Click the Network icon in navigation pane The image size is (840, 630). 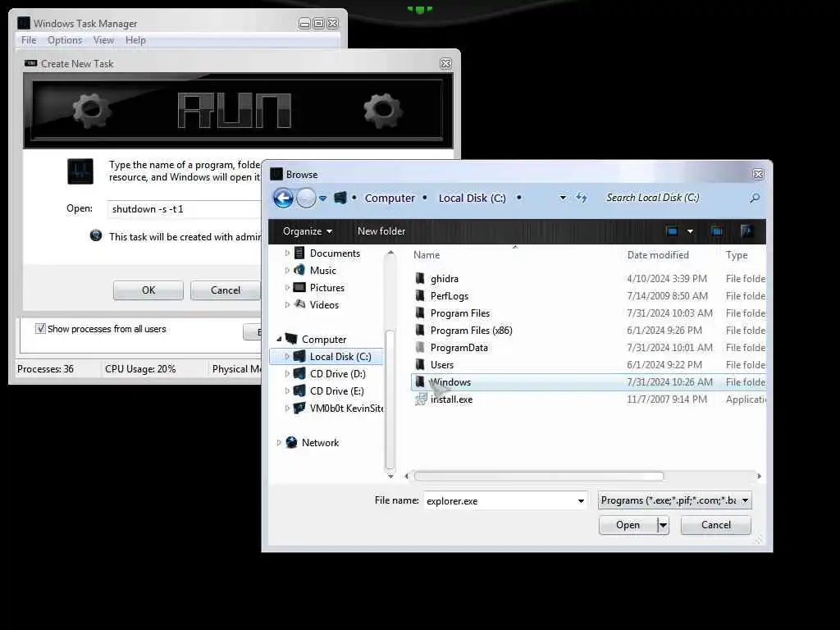(x=291, y=442)
